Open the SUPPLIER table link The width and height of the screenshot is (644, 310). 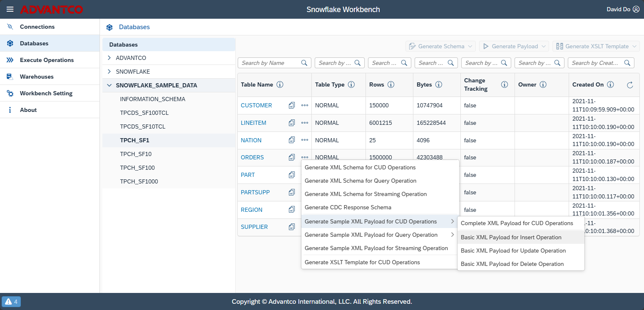click(254, 227)
